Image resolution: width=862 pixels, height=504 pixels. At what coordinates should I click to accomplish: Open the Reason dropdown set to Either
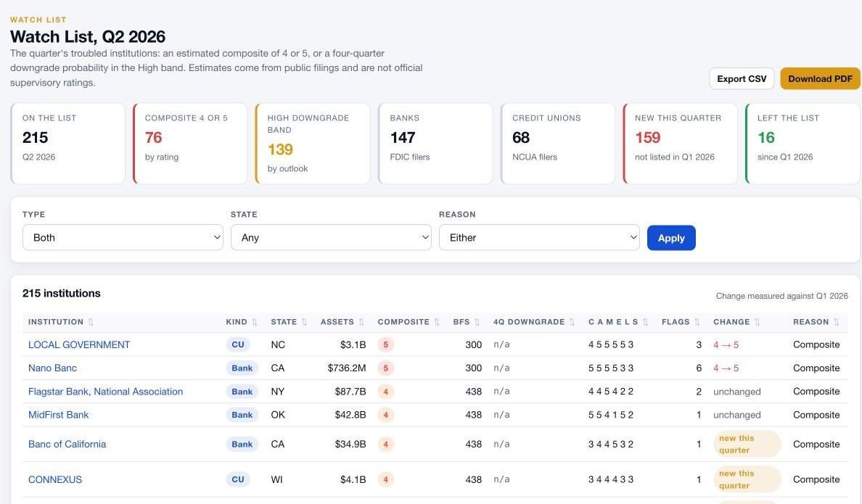(x=539, y=237)
